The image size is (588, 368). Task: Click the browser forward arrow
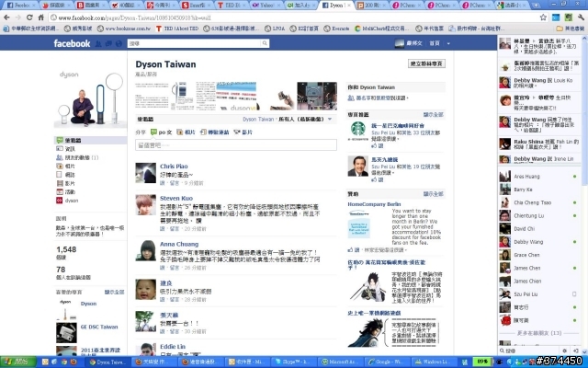tap(17, 17)
